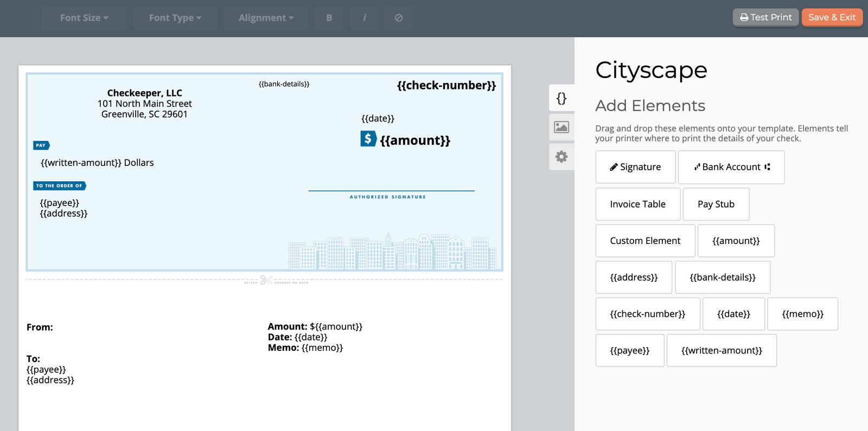Screen dimensions: 868x431
Task: Select the Bank Account element
Action: [x=731, y=167]
